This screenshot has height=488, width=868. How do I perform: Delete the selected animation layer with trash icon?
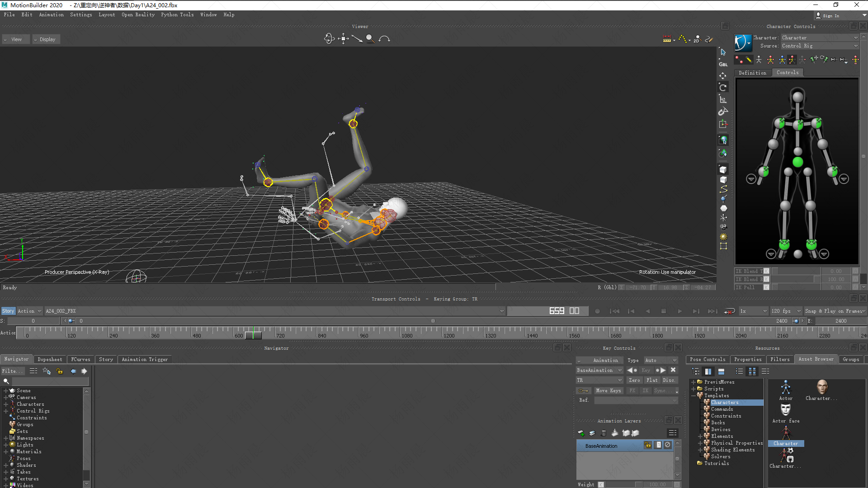point(604,433)
